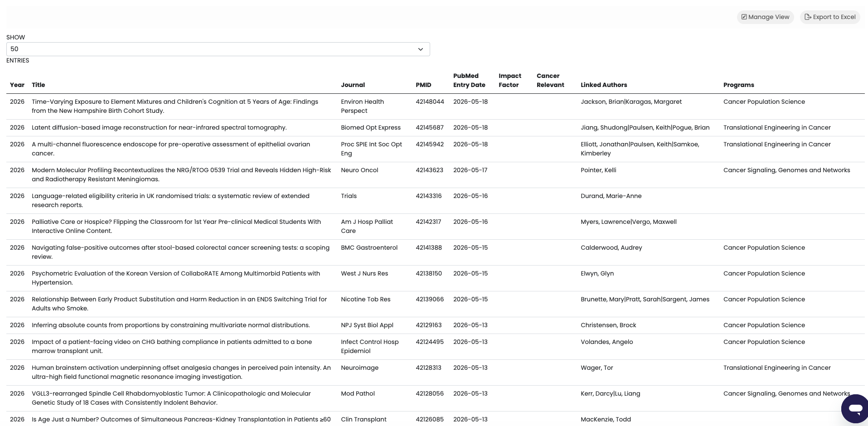Click authors 'Jackson, Brian|Karagas, Margaret'
Viewport: 868px width, 426px height.
pyautogui.click(x=631, y=102)
